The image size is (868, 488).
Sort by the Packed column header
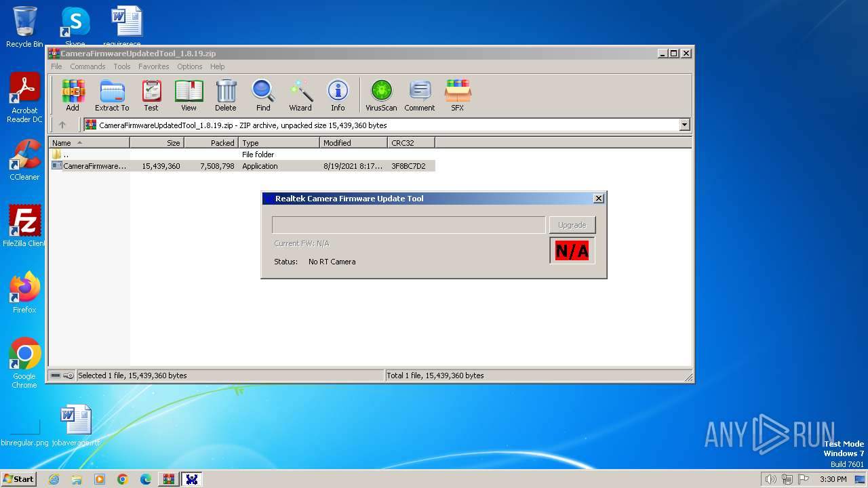(x=211, y=142)
